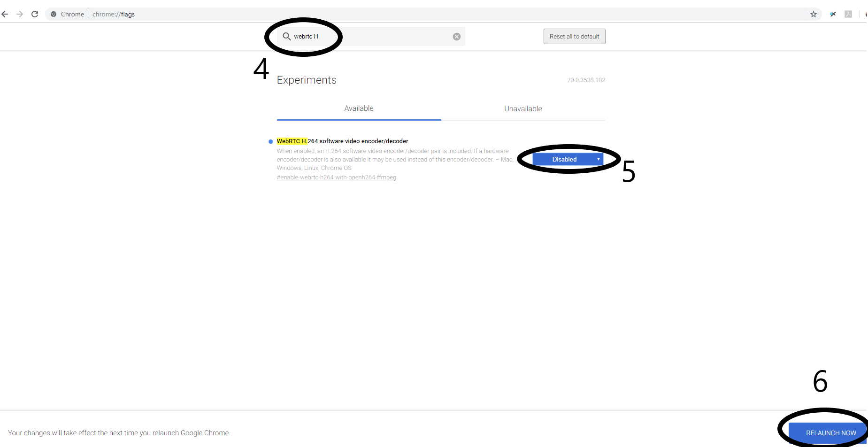The image size is (868, 447).
Task: Click the RELAUNCH NOW button
Action: point(830,433)
